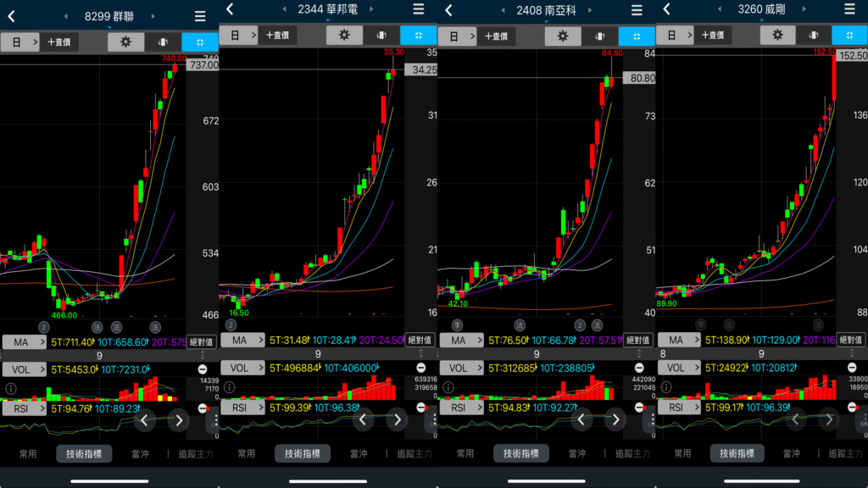Viewport: 868px width, 488px height.
Task: Open VOL indicator selector in 3260 威剛 panel
Action: (676, 368)
